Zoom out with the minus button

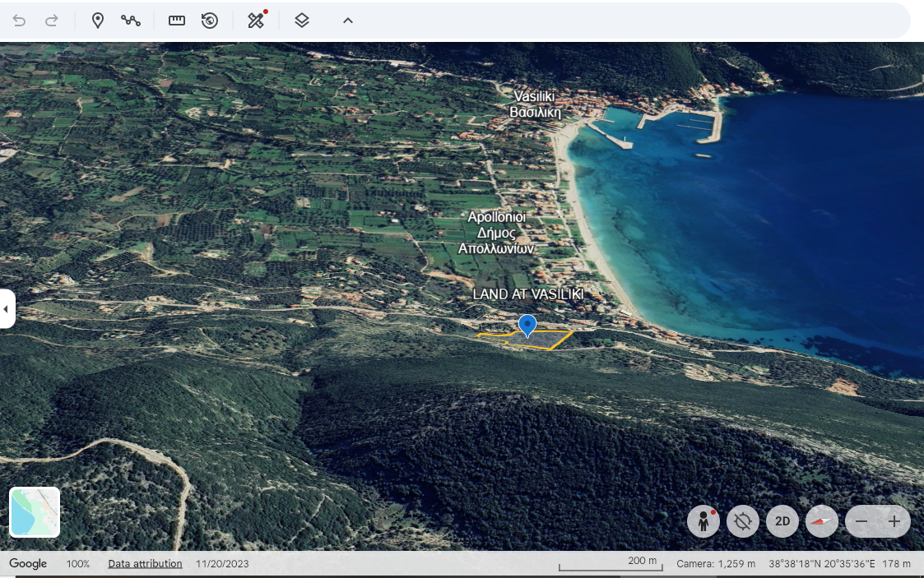(861, 521)
